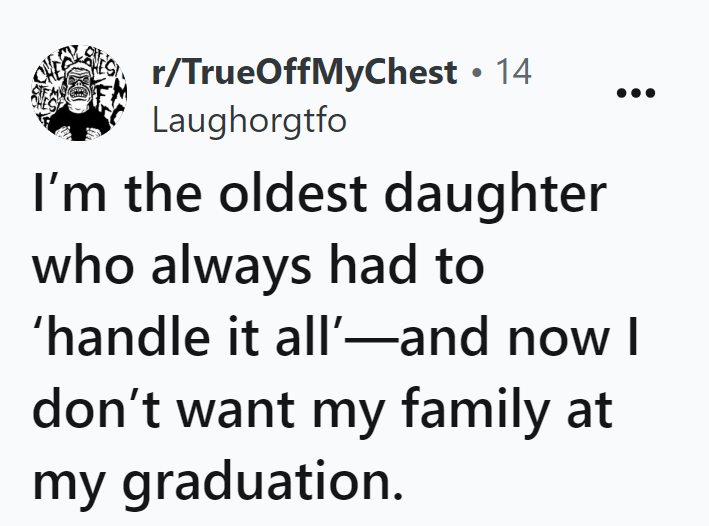
Task: Visit the Laughorgtfo user profile
Action: click(x=248, y=121)
